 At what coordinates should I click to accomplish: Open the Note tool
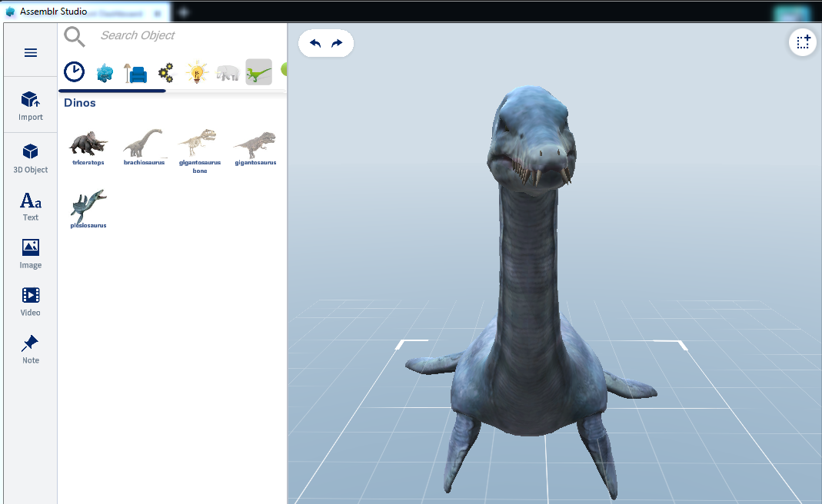point(30,348)
